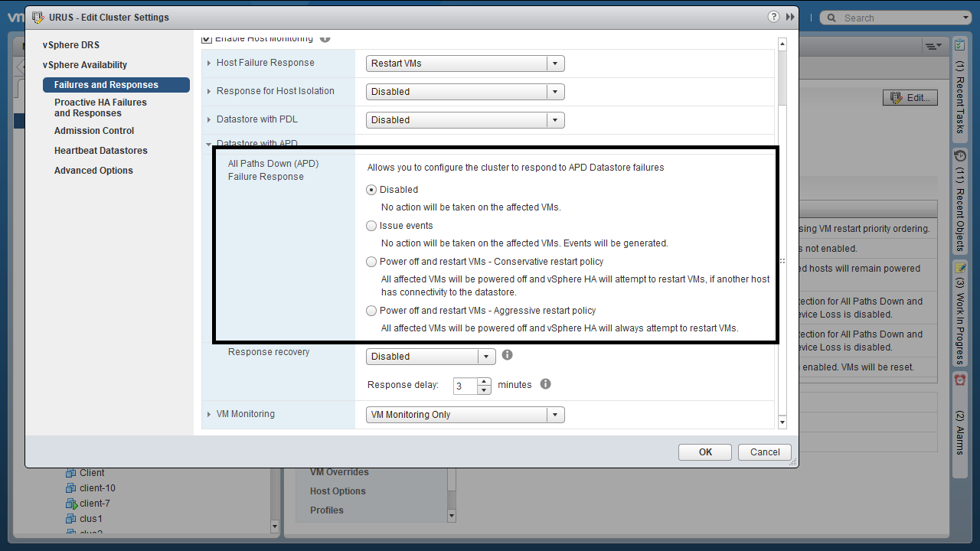Click the client-7 virtual machine icon
This screenshot has height=551, width=980.
pyautogui.click(x=71, y=504)
